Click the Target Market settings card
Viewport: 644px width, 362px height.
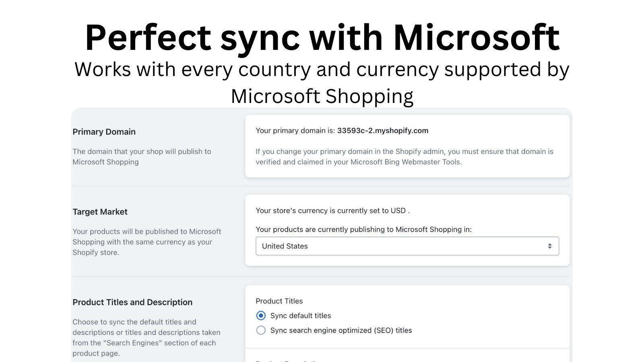pos(407,229)
